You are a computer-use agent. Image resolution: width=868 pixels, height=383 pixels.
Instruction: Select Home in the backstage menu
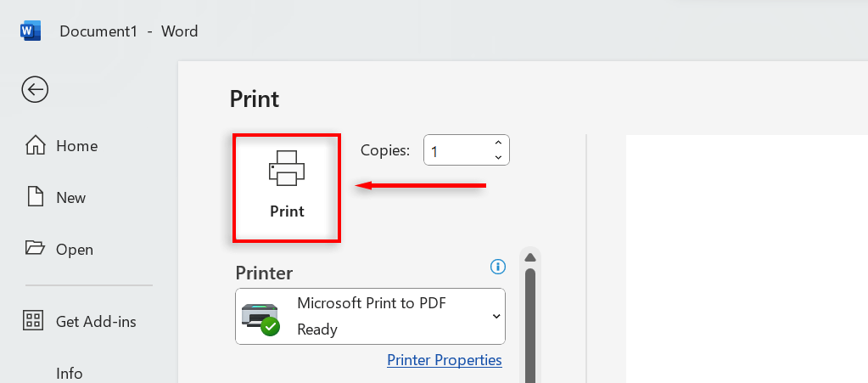tap(76, 146)
